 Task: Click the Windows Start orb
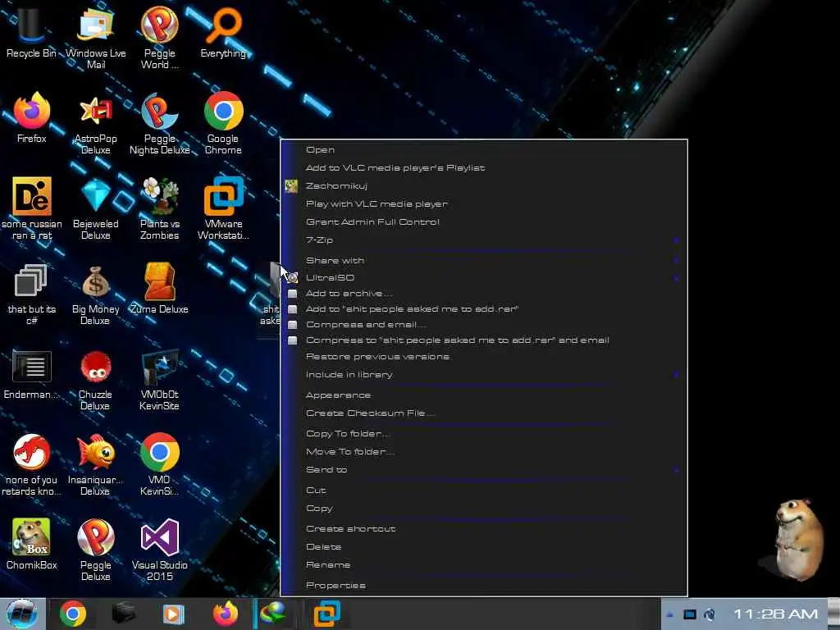click(x=21, y=614)
